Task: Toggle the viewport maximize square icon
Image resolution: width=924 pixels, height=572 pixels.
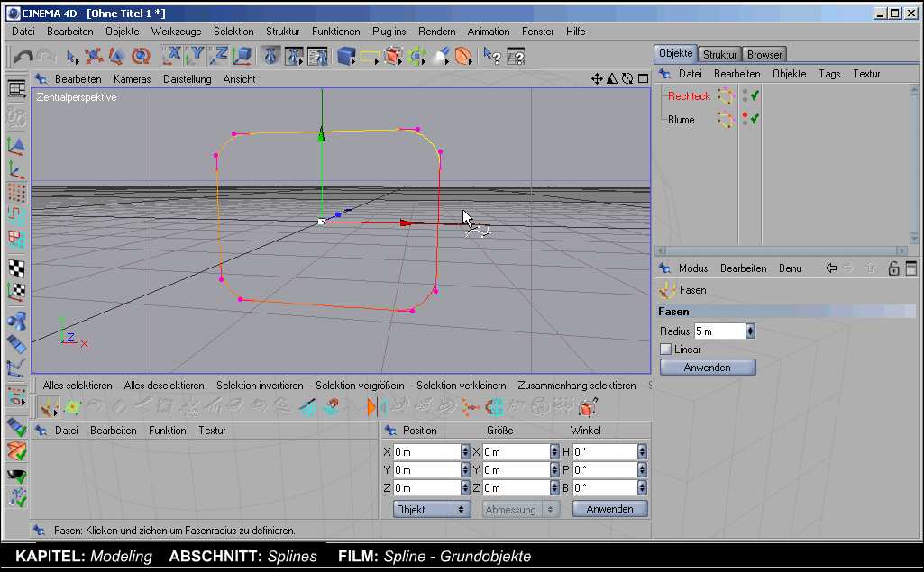Action: (643, 78)
